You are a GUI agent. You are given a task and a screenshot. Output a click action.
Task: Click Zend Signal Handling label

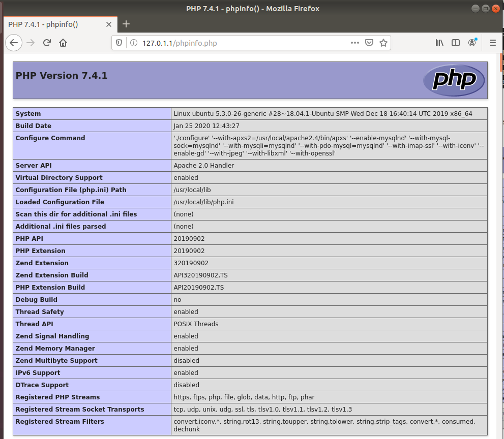tap(52, 336)
